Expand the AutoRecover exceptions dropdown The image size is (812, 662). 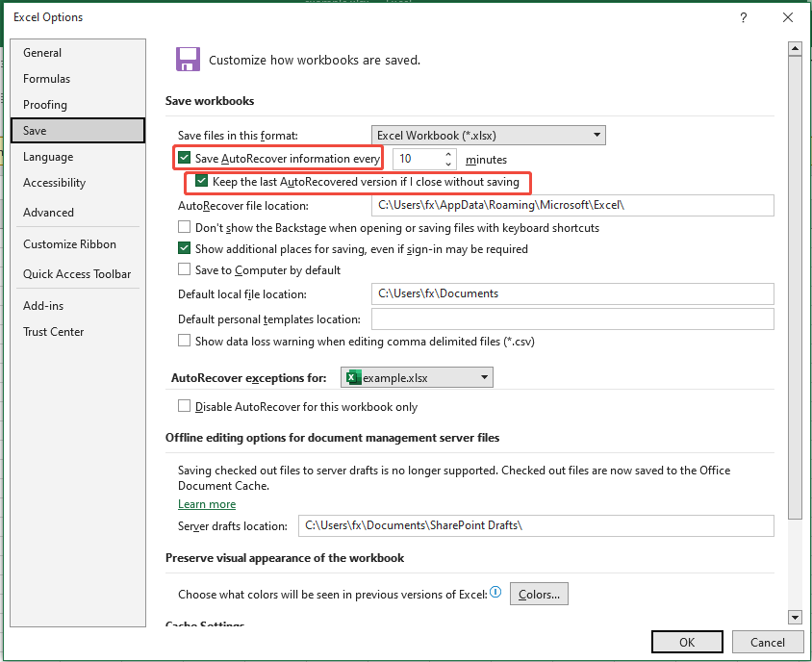484,377
